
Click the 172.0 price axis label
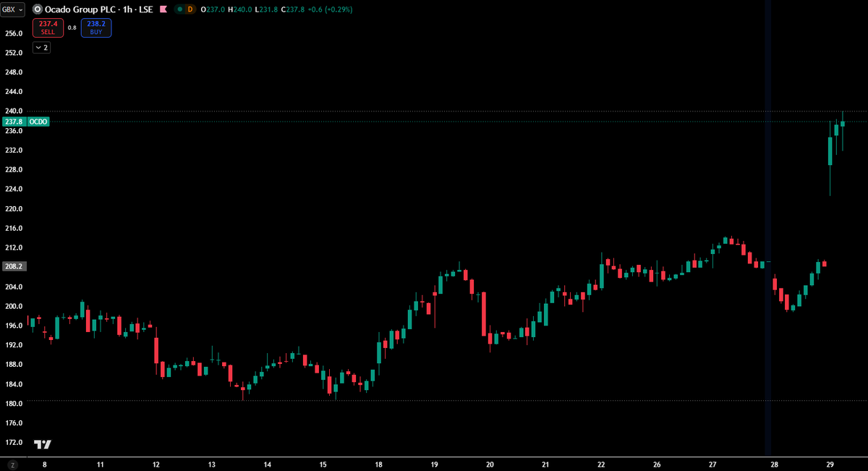(14, 443)
